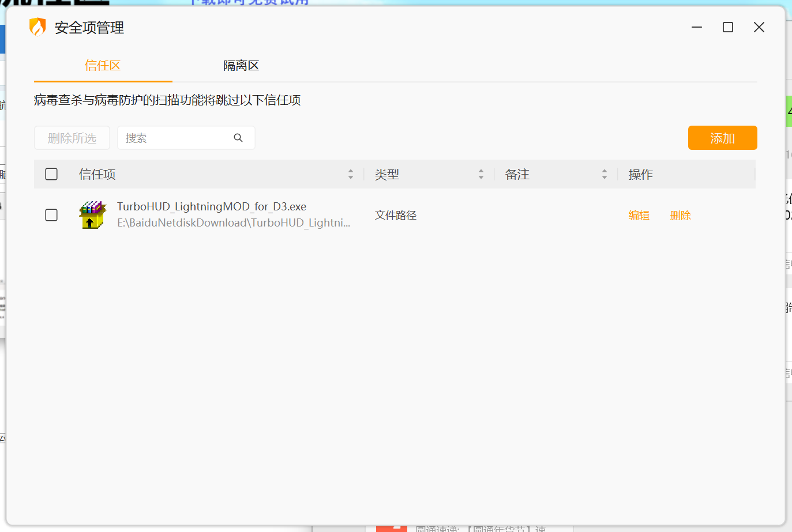Screen dimensions: 792x532
Task: Click the 删除所选 button
Action: tap(72, 138)
